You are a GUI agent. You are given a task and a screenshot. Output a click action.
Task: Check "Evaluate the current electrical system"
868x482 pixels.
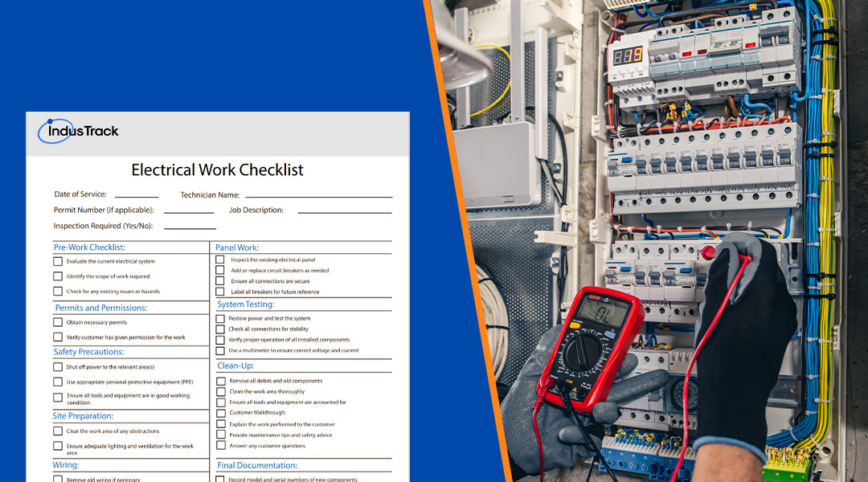(57, 260)
